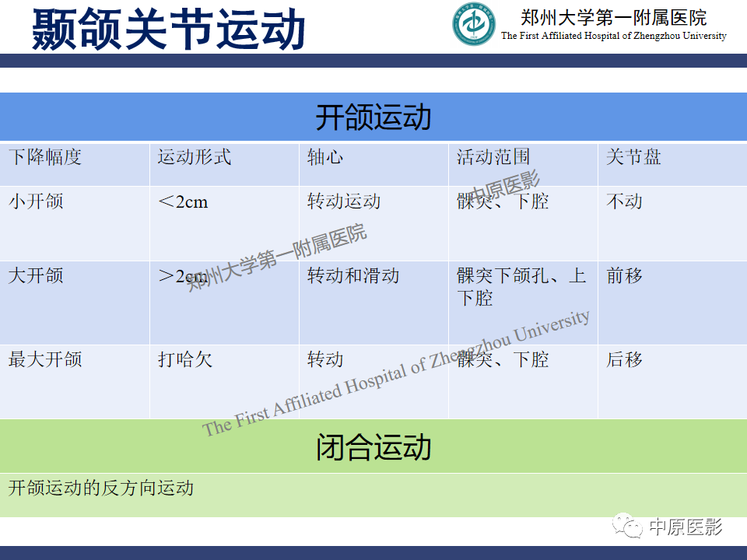Click the cell 髁突下颌孔、上下腔
The width and height of the screenshot is (747, 560).
click(x=521, y=287)
